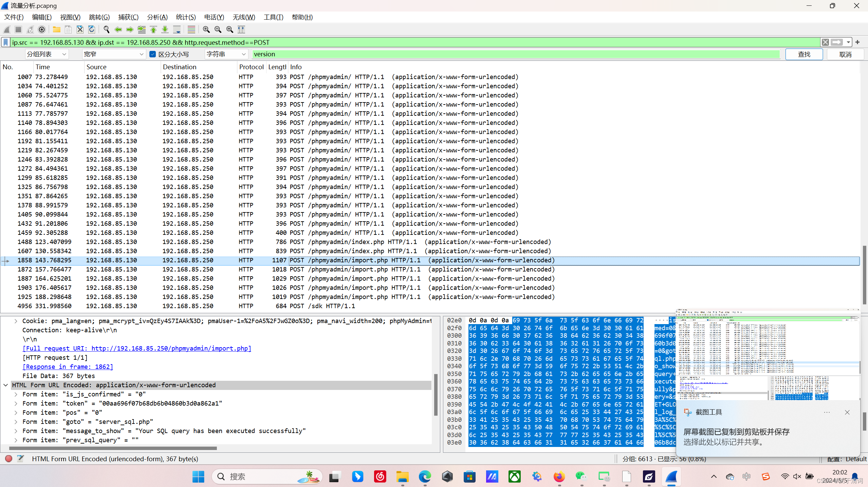868x487 pixels.
Task: Open expert information red circle icon
Action: click(9, 458)
